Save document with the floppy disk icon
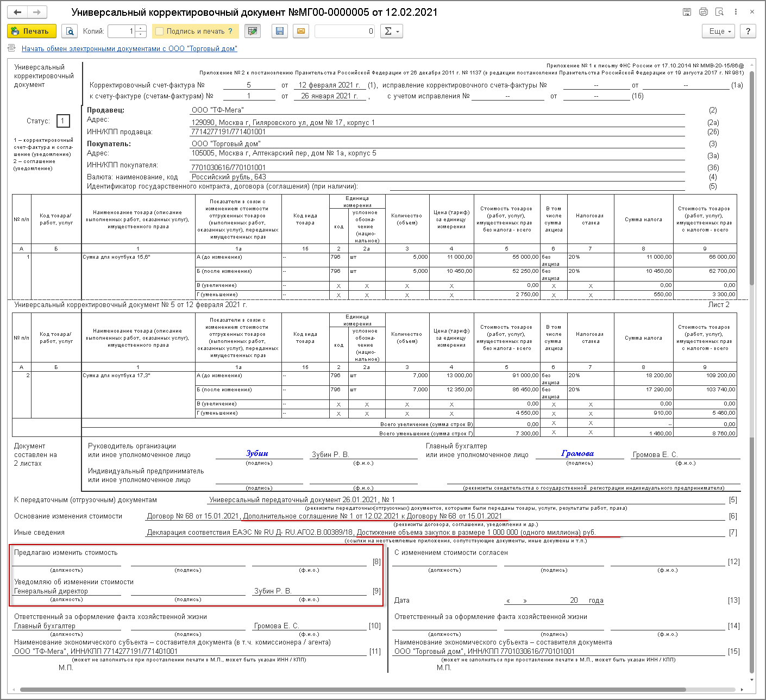Screen dimensions: 766x700 (279, 32)
